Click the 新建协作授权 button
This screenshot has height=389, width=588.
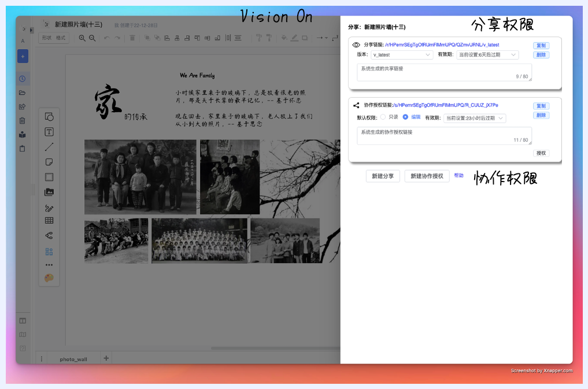pos(427,176)
